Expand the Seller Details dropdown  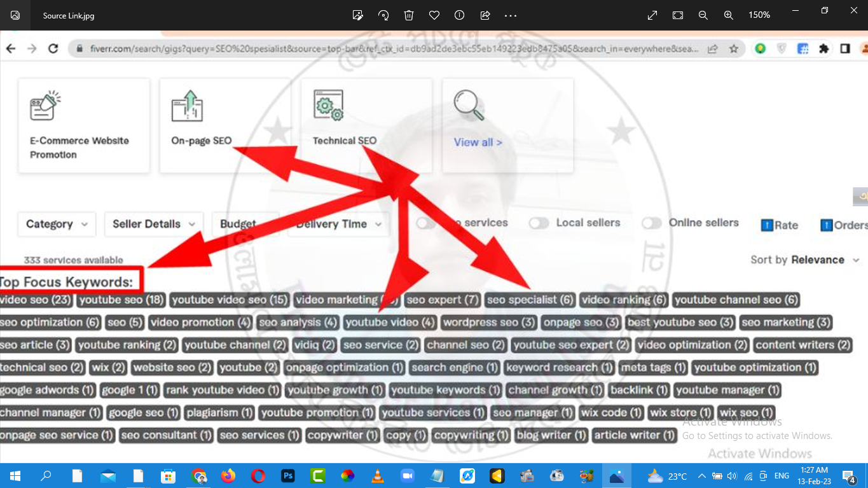point(154,224)
